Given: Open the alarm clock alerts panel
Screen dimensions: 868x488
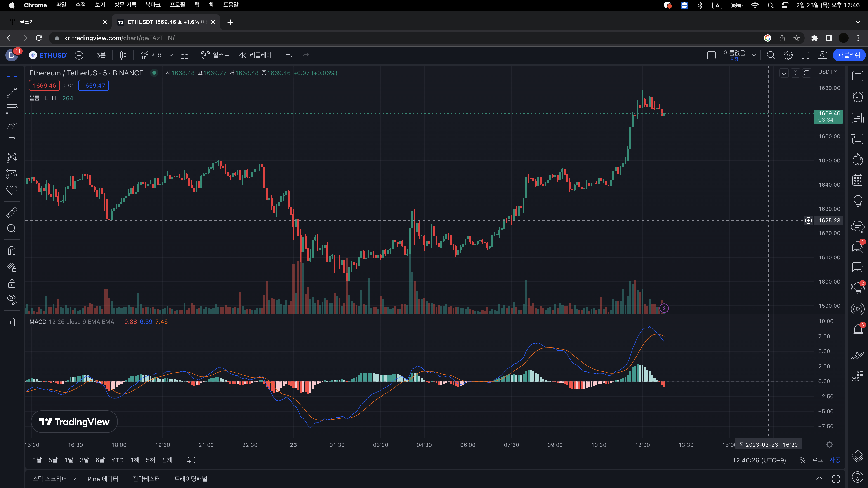Looking at the screenshot, I should click(x=858, y=97).
